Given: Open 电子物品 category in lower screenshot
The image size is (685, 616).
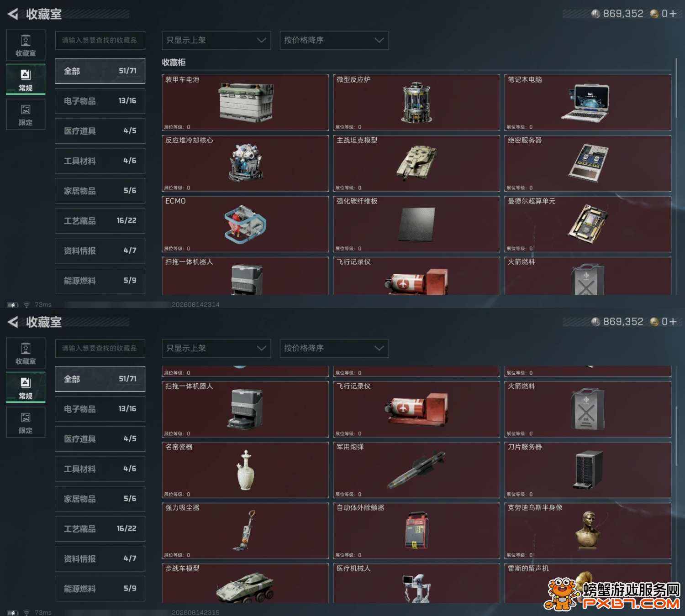Looking at the screenshot, I should [x=100, y=409].
